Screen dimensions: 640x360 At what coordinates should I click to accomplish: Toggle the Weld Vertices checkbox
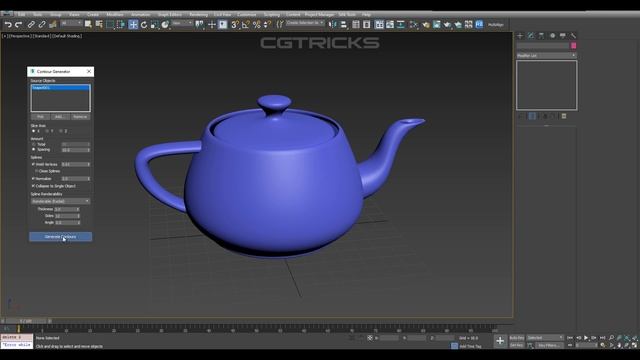[33, 164]
